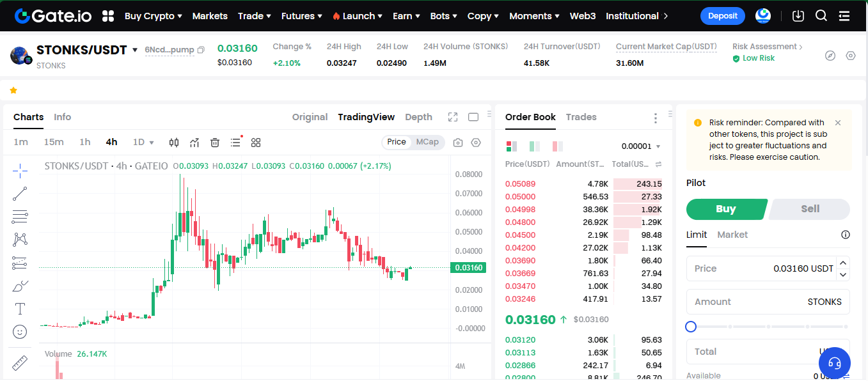Switch order side to Sell
868x381 pixels.
coord(810,209)
